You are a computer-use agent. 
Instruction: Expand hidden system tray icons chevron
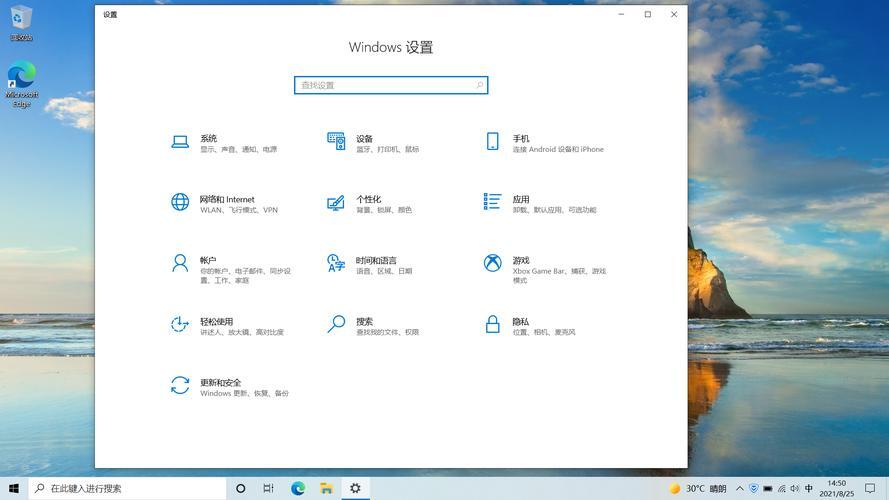[x=740, y=488]
